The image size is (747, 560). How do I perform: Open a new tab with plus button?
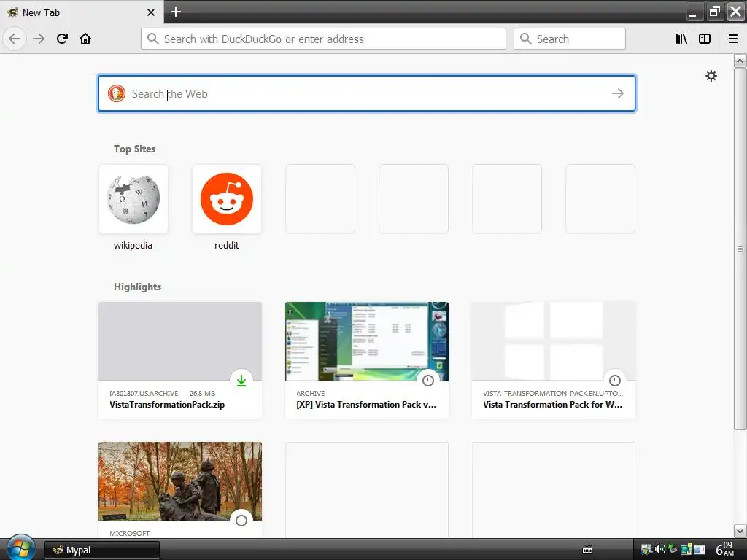[x=176, y=12]
